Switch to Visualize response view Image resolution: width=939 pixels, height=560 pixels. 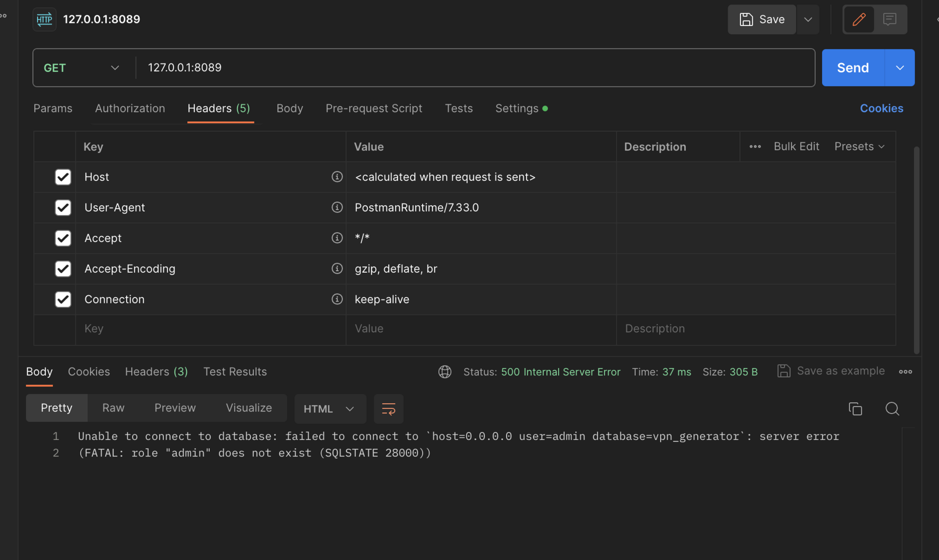click(248, 408)
